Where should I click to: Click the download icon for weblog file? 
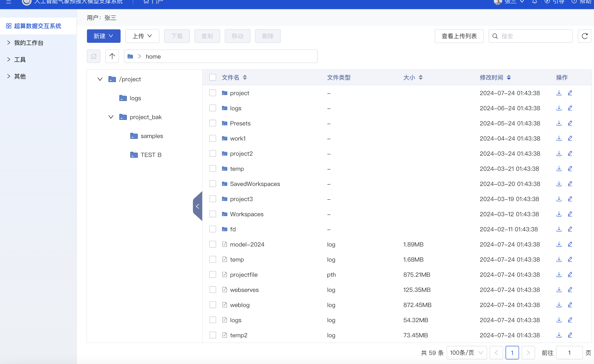coord(559,305)
